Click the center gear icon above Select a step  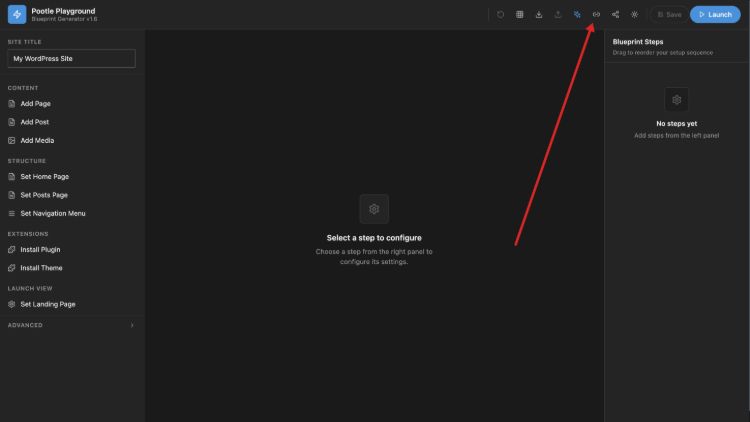pyautogui.click(x=374, y=209)
